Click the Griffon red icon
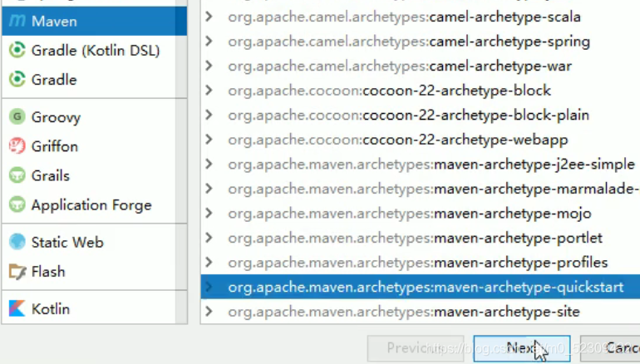This screenshot has width=640, height=364. tap(17, 146)
